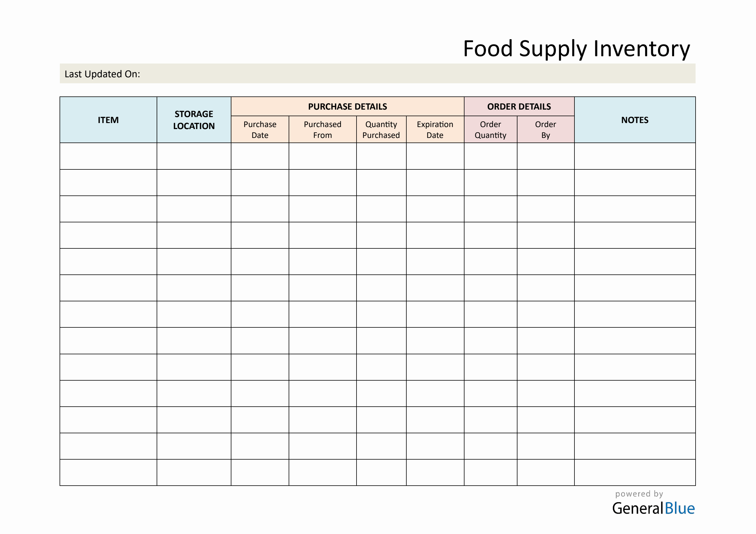This screenshot has width=756, height=534.
Task: Open the GeneralBlue logo link
Action: 653,508
